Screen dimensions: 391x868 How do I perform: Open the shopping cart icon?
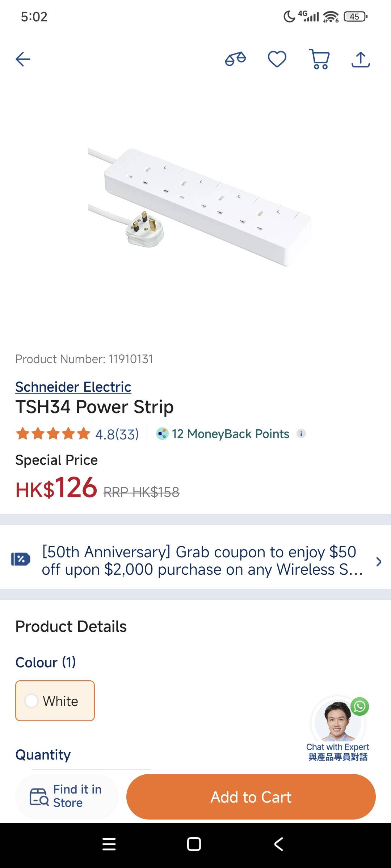pos(319,59)
